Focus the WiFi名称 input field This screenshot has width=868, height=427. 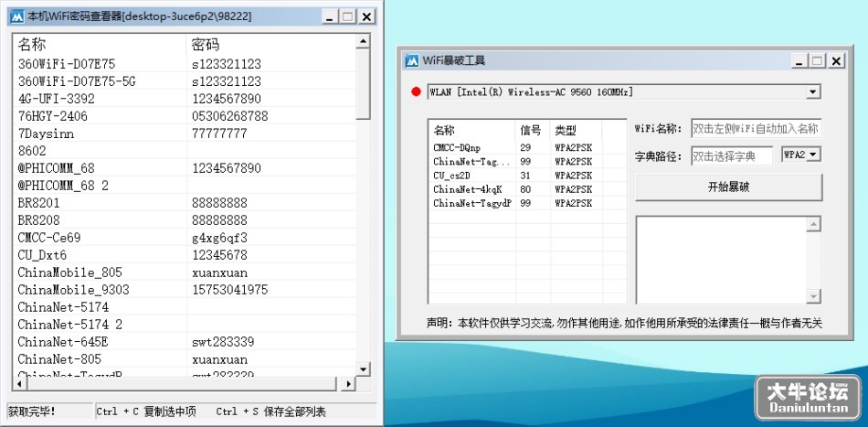click(757, 129)
